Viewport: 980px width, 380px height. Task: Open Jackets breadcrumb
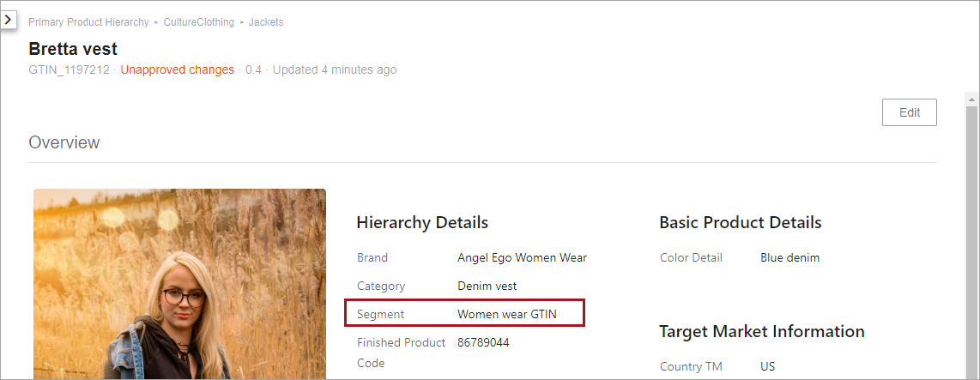point(266,22)
